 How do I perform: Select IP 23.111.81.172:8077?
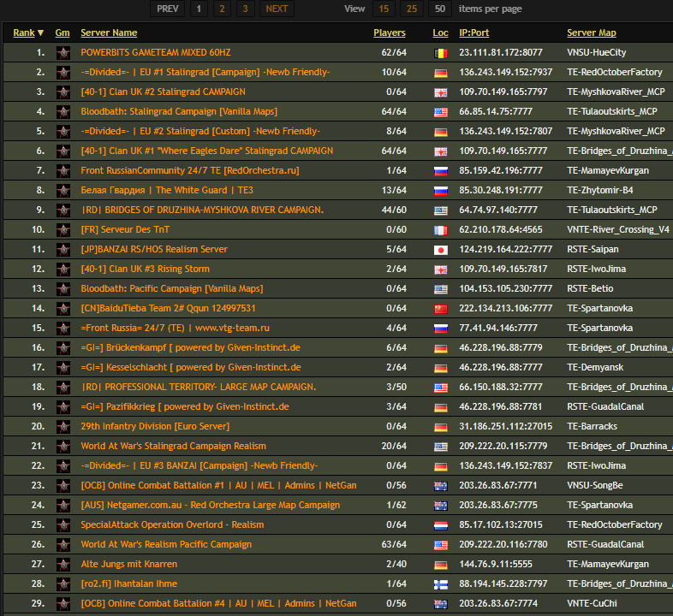pyautogui.click(x=501, y=52)
